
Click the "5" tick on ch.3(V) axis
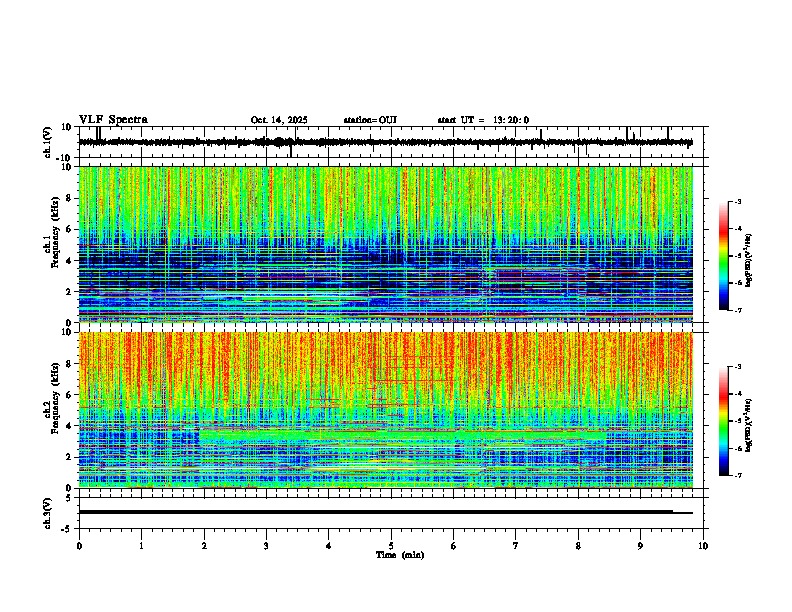coord(70,498)
